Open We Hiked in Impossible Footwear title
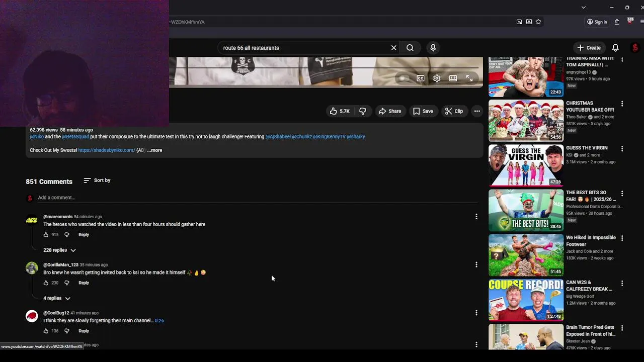 pyautogui.click(x=591, y=241)
